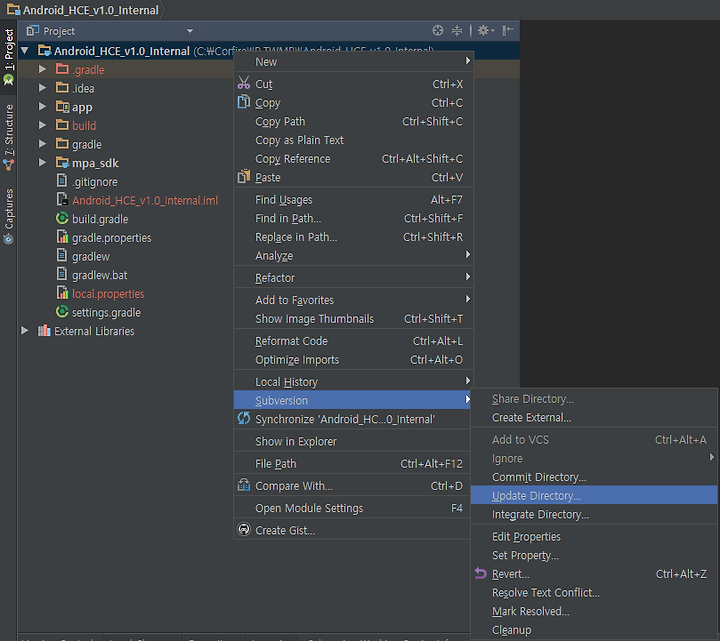720x641 pixels.
Task: Select Copy Reference menu item
Action: [x=353, y=158]
